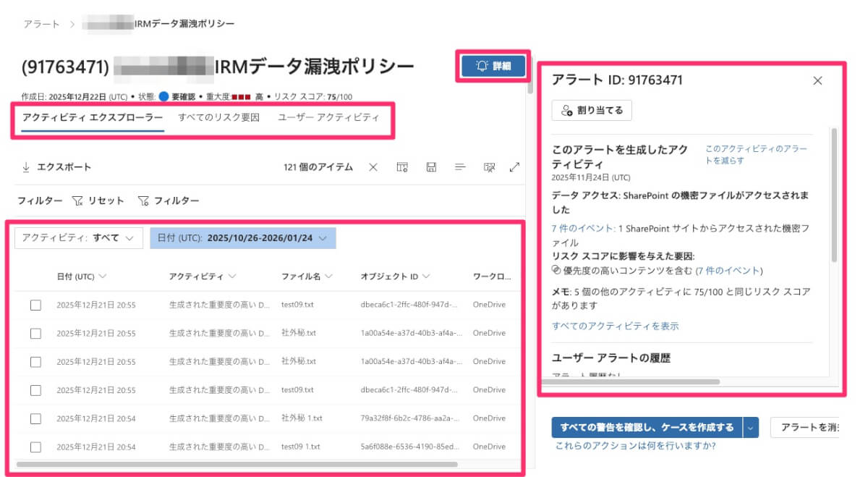This screenshot has height=477, width=868.
Task: Click the エクスポート download icon
Action: (26, 167)
